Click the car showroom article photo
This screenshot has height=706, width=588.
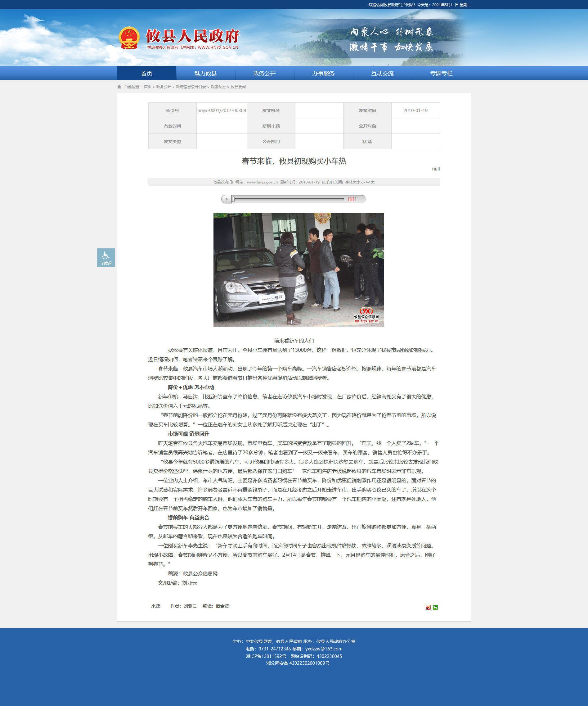298,269
